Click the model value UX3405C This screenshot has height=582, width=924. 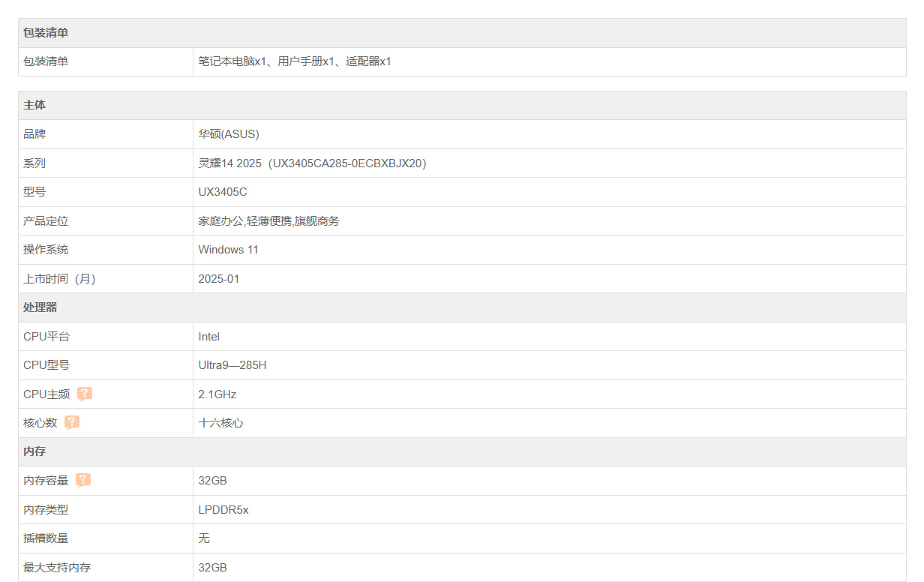pyautogui.click(x=223, y=192)
